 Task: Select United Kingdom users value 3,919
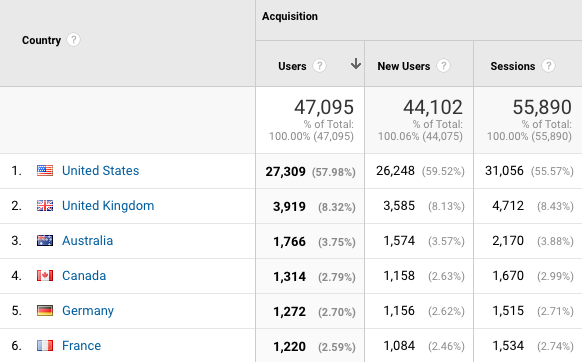(290, 206)
